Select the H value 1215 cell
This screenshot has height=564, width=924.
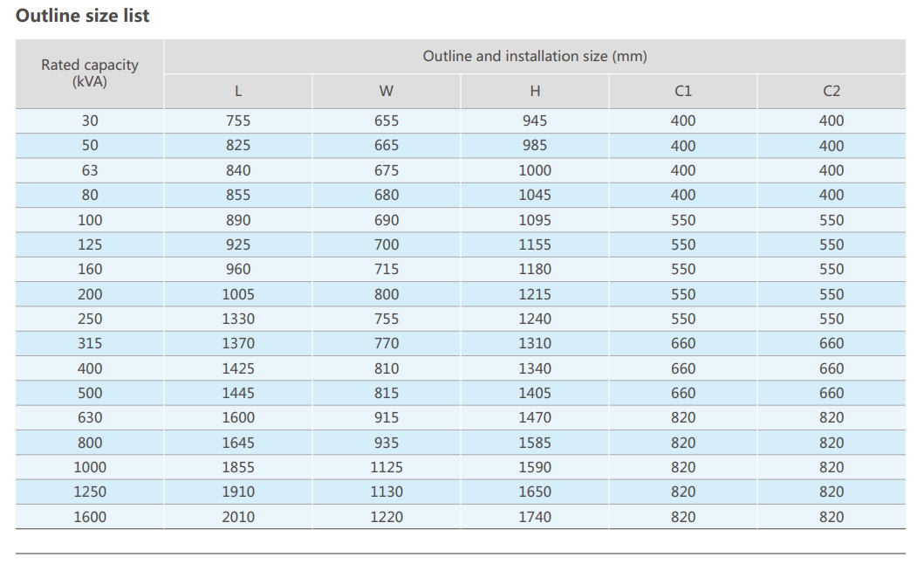pyautogui.click(x=535, y=294)
